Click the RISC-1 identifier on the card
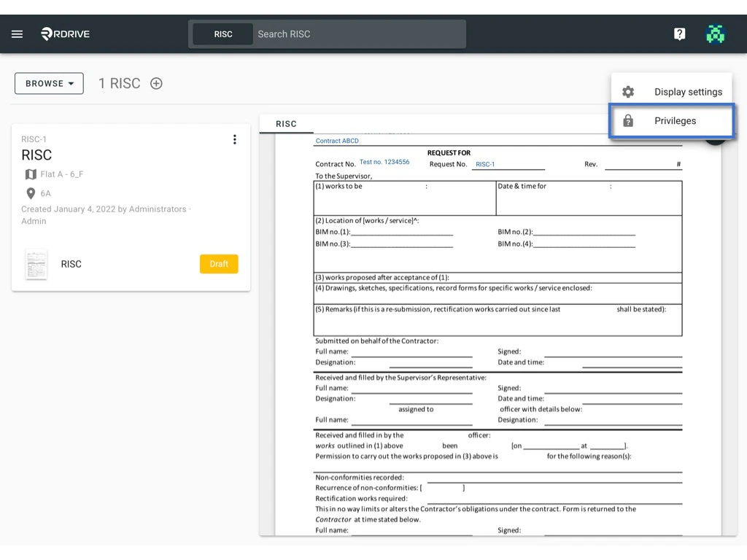This screenshot has height=560, width=747. [34, 139]
